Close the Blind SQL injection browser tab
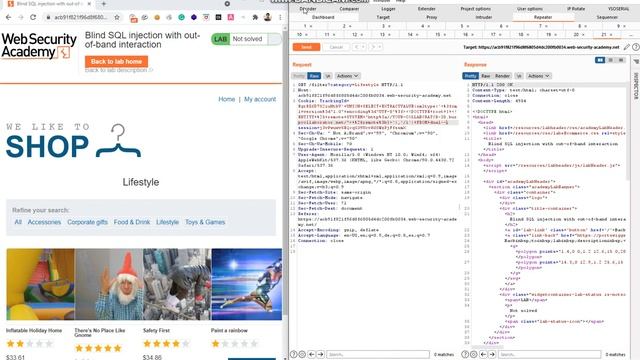Screen dimensions: 640x360 [89, 4]
